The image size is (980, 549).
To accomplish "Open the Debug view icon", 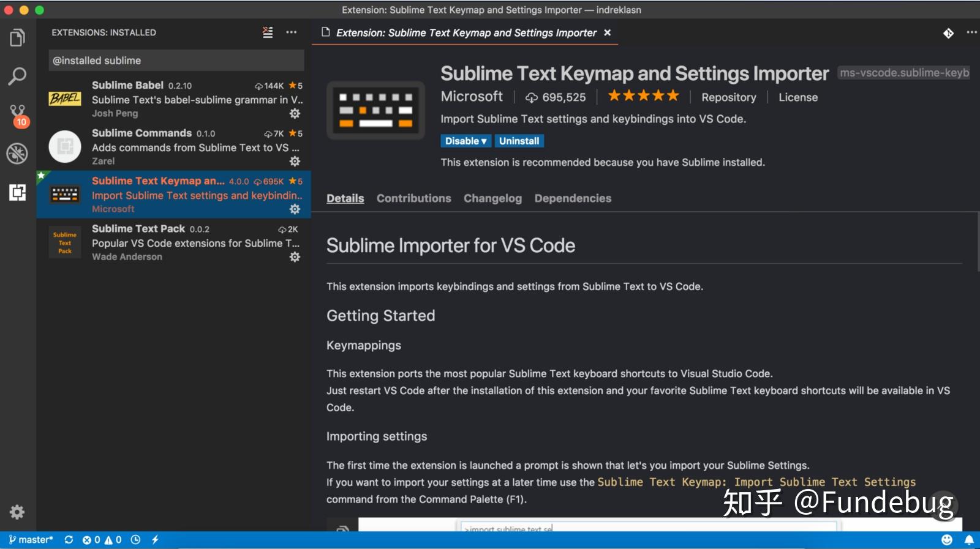I will [x=17, y=154].
